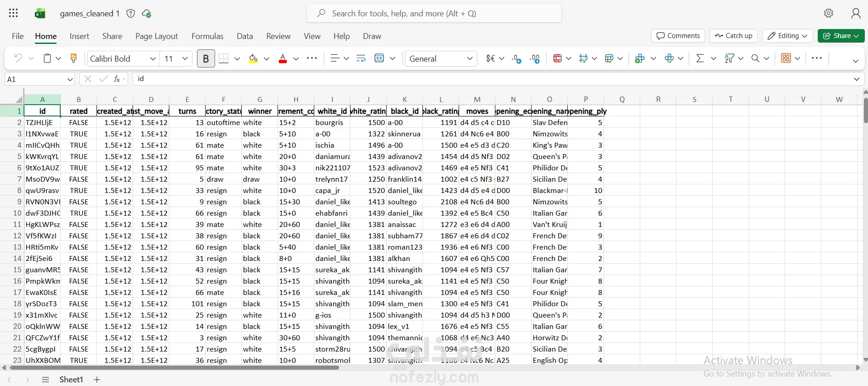Select the Sheet1 tab
868x386 pixels.
71,380
